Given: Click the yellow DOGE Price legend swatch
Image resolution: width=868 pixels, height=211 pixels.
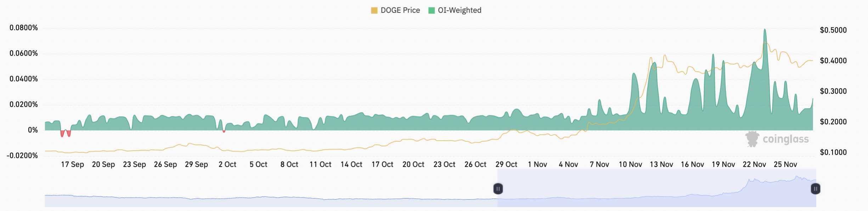Looking at the screenshot, I should tap(374, 10).
